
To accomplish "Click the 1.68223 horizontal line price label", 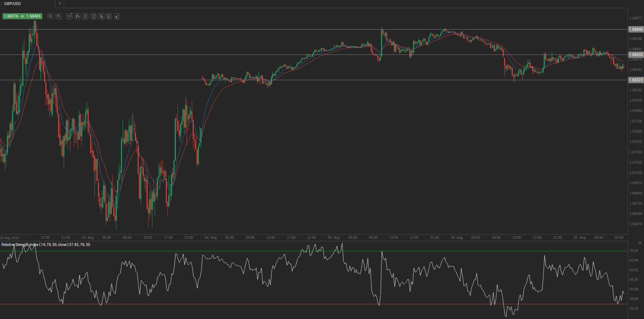I will tap(636, 80).
